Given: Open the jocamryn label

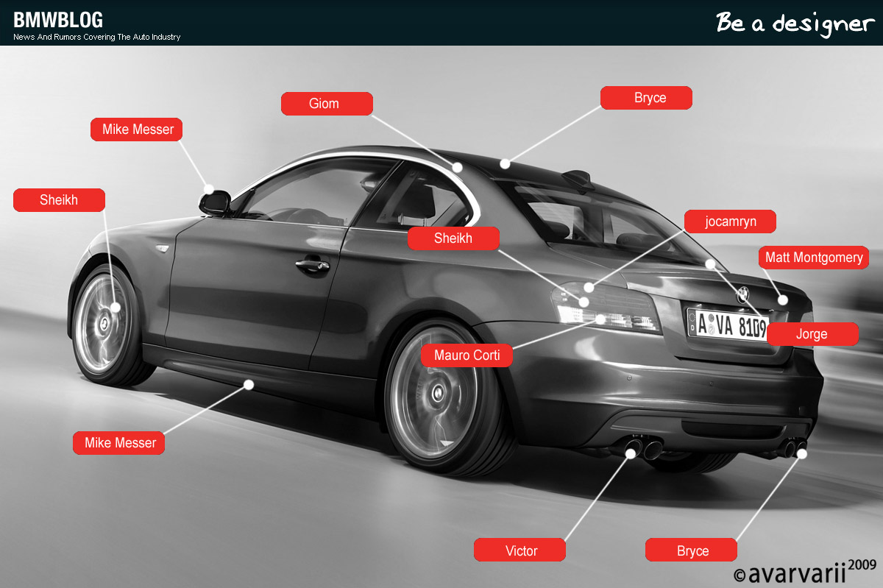Looking at the screenshot, I should point(730,222).
